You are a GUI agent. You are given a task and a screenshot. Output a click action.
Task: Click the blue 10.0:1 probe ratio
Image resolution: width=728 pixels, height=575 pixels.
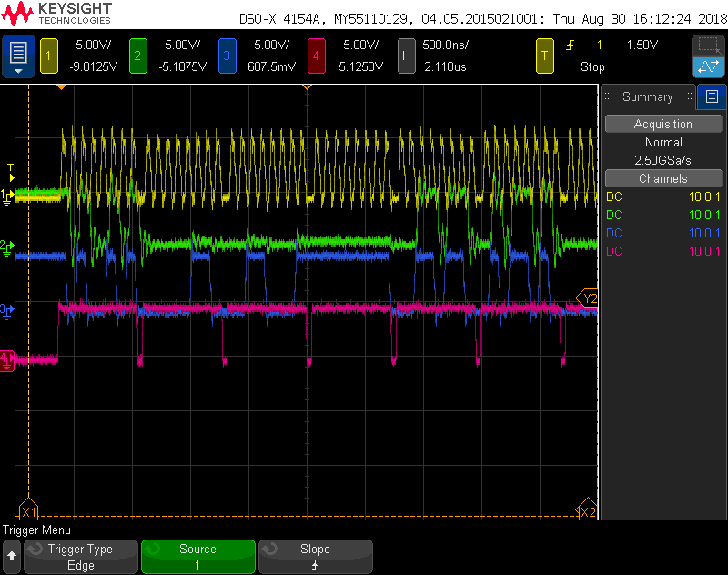(704, 233)
